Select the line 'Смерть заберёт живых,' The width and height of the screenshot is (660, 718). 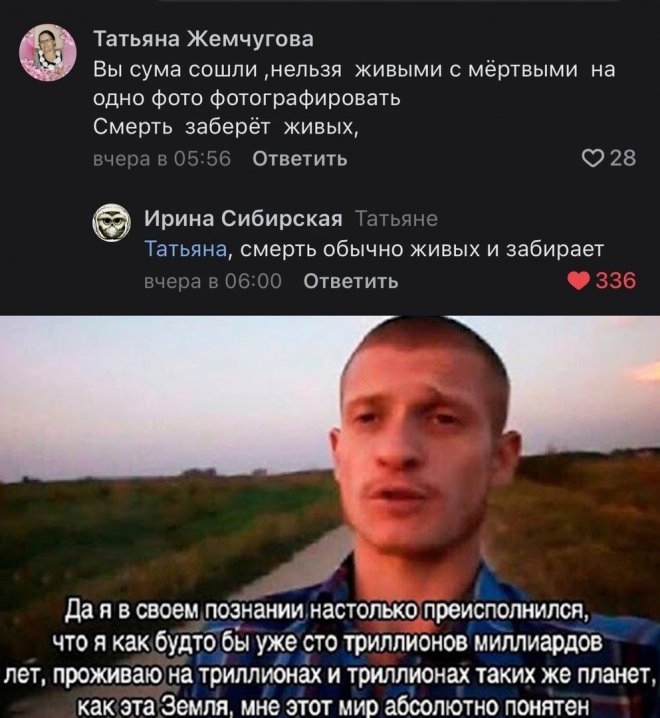tap(226, 127)
